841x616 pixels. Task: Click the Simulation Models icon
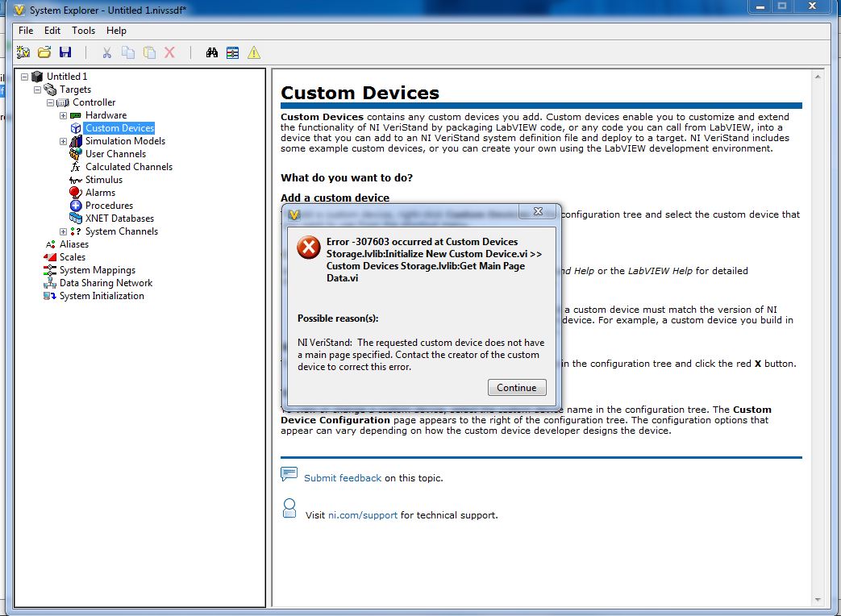(x=76, y=141)
